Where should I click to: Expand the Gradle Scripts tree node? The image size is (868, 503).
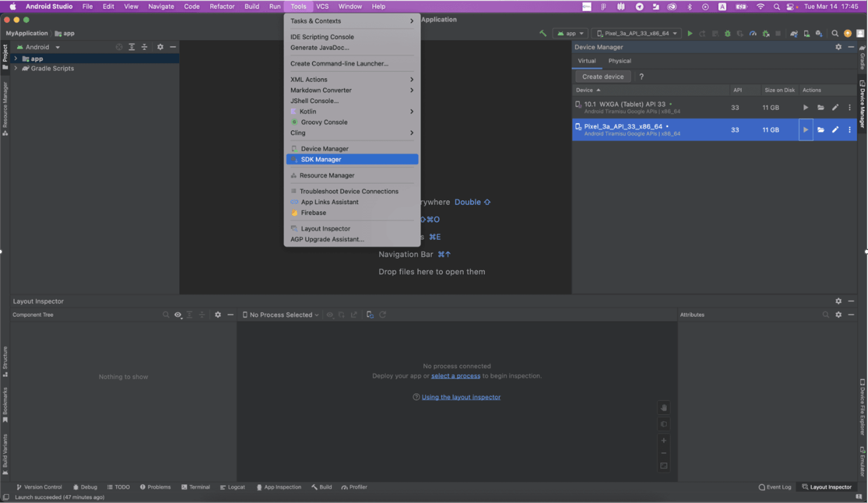click(x=16, y=68)
